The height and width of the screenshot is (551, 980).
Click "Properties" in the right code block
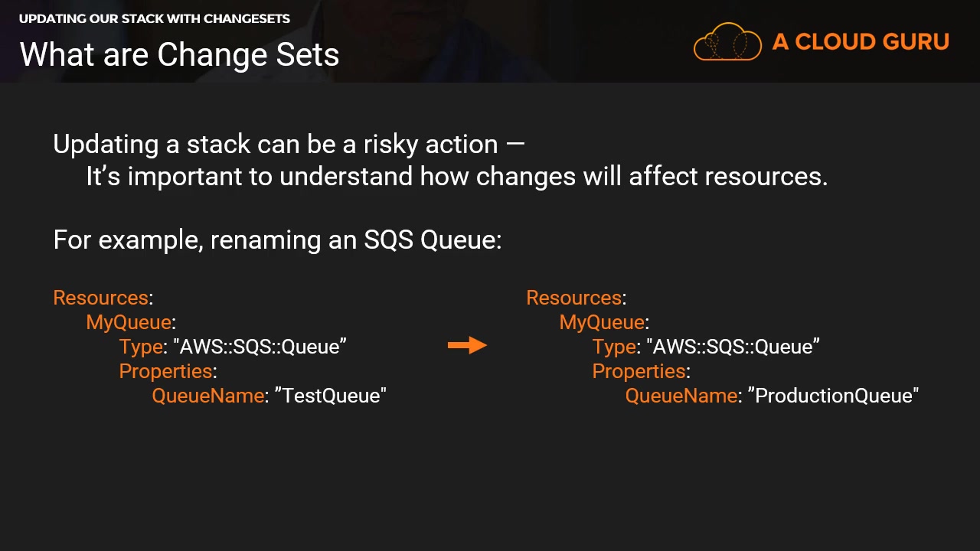[639, 371]
